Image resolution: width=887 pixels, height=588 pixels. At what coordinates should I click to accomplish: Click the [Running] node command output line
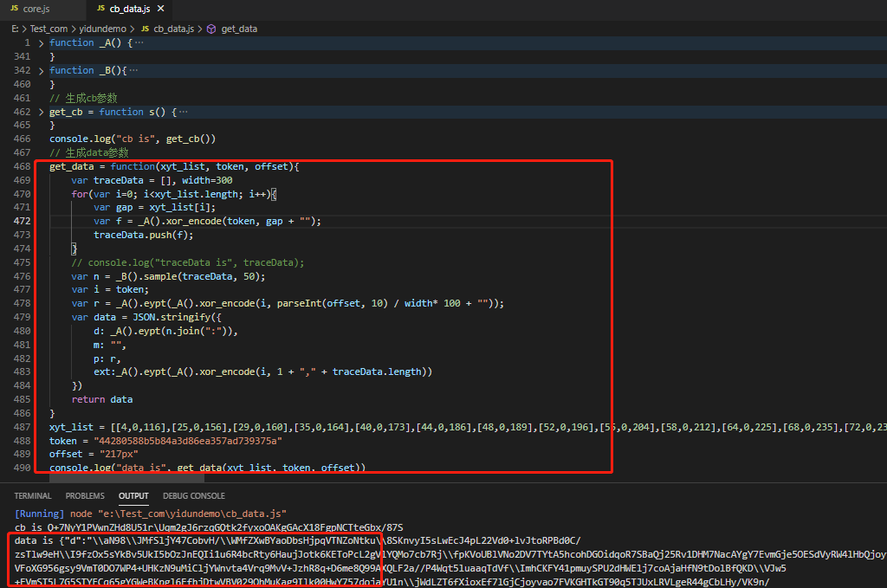pos(151,514)
